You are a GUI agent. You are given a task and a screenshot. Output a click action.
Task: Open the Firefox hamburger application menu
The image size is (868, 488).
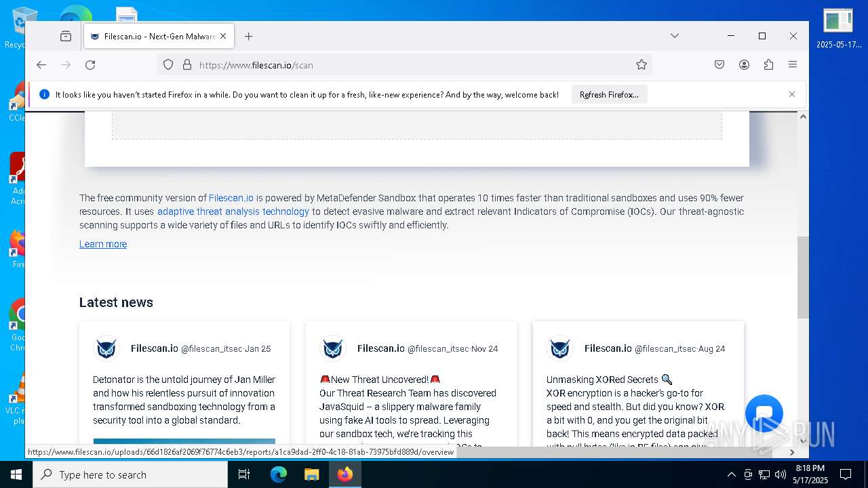click(793, 65)
